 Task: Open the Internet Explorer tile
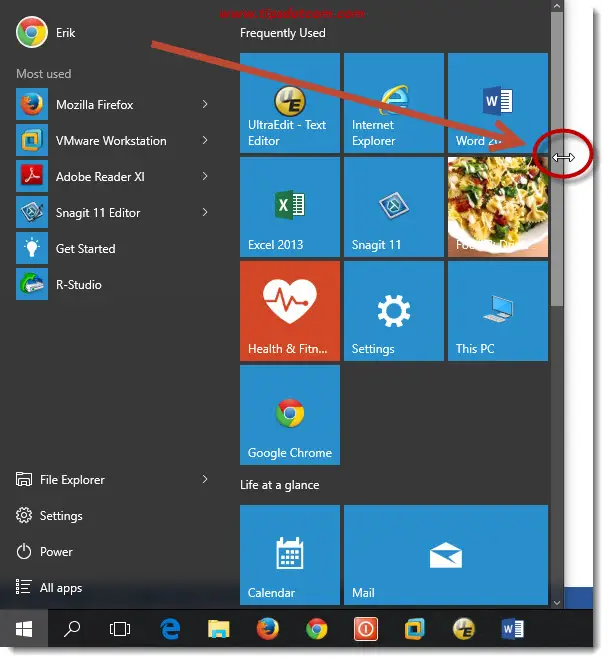click(394, 103)
